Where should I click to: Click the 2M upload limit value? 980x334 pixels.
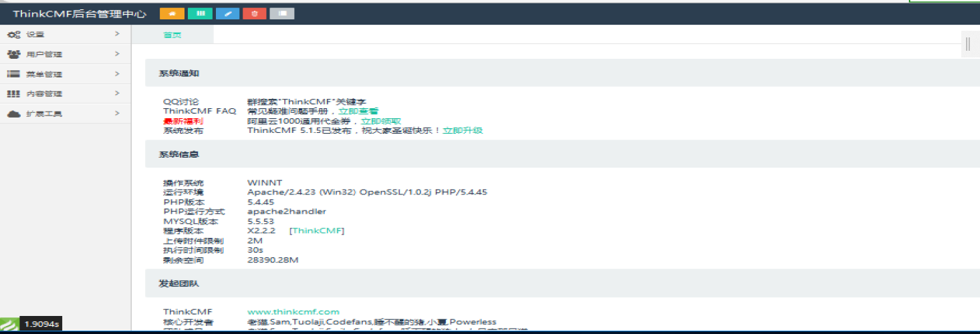pos(255,240)
